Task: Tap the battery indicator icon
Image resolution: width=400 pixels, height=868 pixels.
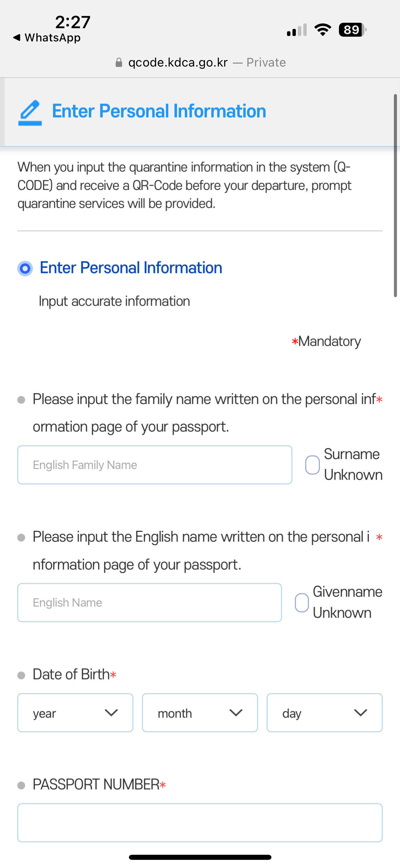Action: 352,30
